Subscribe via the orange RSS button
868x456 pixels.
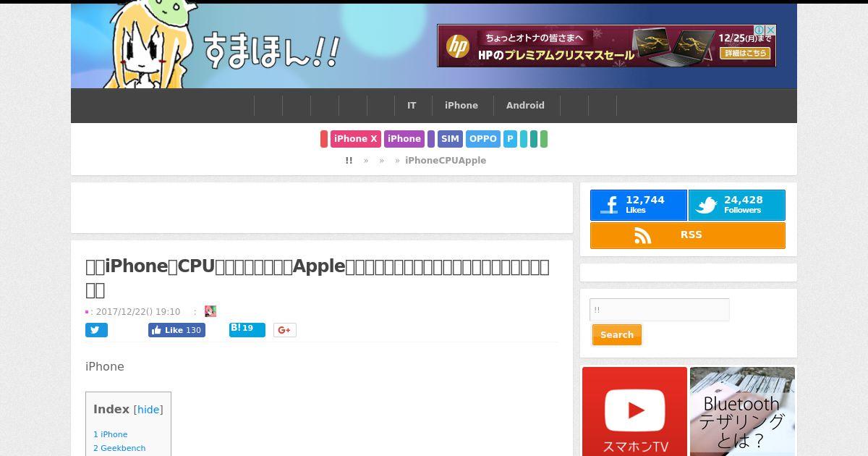[x=688, y=235]
